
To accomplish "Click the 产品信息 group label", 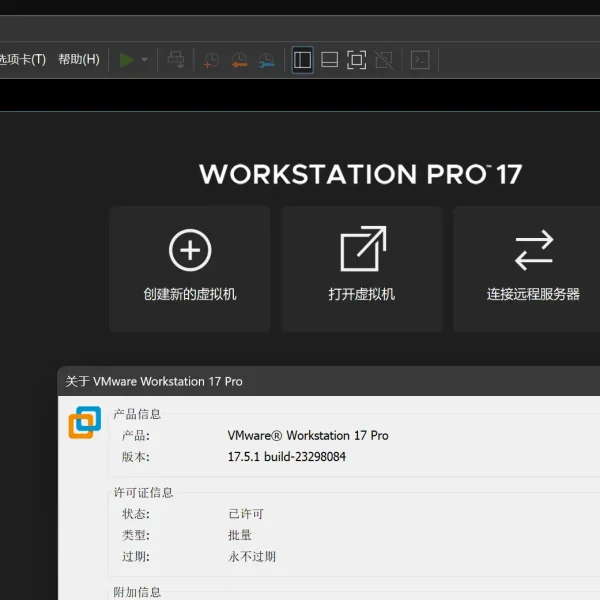I will pos(137,414).
